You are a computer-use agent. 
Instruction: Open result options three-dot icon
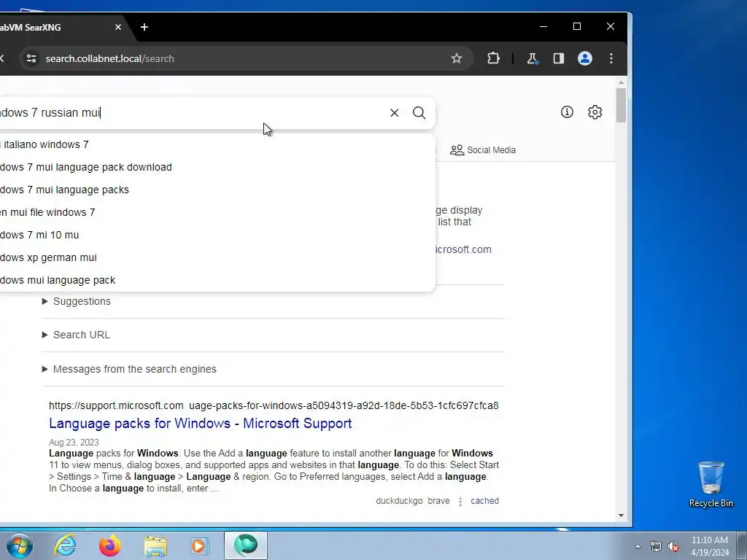pos(460,502)
